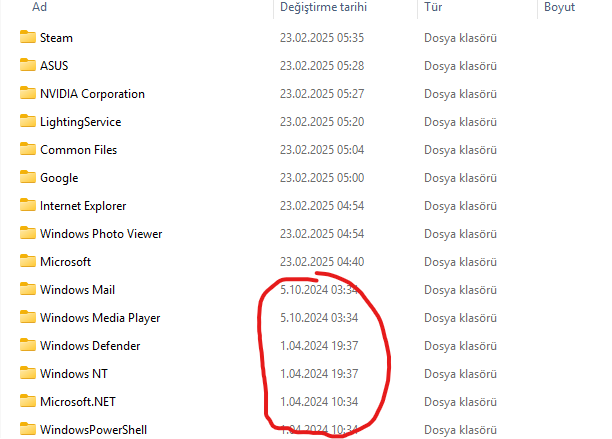Click the date 23.02.2025 05:28
The width and height of the screenshot is (612, 439).
pyautogui.click(x=322, y=66)
